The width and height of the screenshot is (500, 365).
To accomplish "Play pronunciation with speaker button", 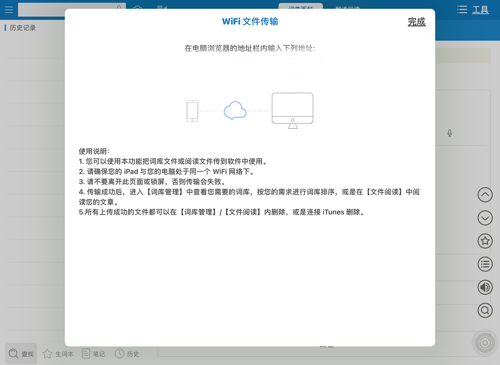I will 485,287.
